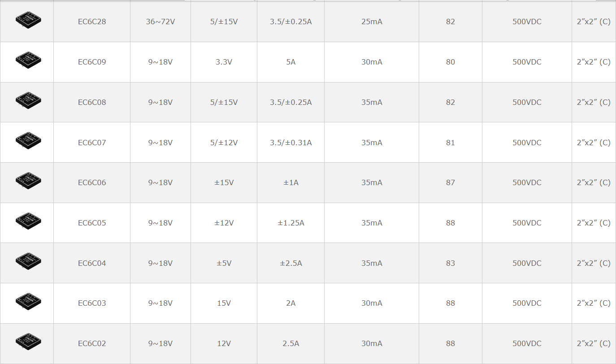Click the EC6C06 product image thumbnail
The image size is (616, 364).
(28, 181)
